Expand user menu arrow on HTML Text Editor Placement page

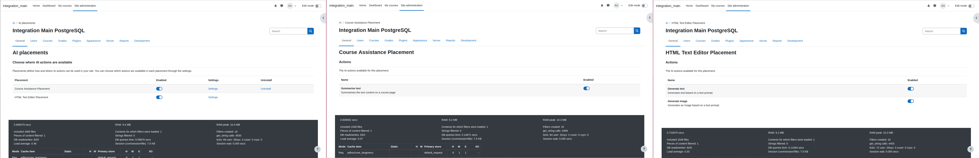949,6
